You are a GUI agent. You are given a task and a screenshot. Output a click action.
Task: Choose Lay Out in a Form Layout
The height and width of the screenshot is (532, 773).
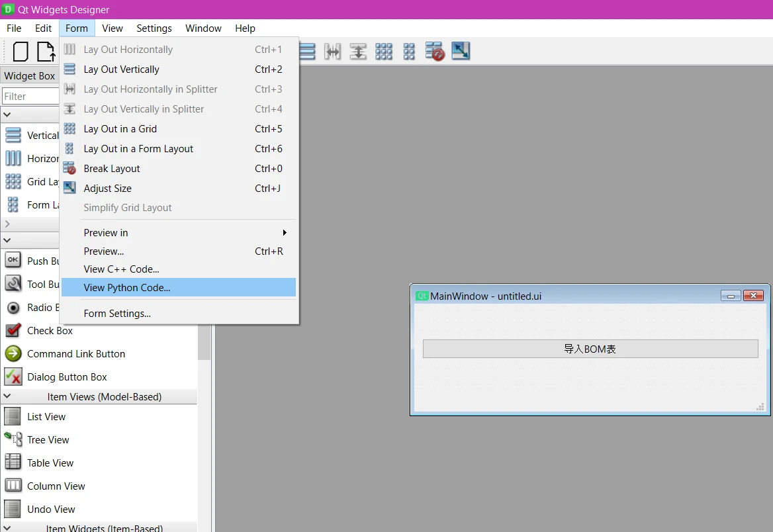point(179,148)
